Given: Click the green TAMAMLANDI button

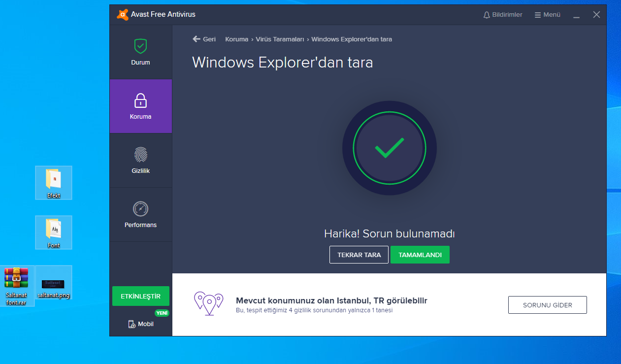Looking at the screenshot, I should pyautogui.click(x=420, y=255).
